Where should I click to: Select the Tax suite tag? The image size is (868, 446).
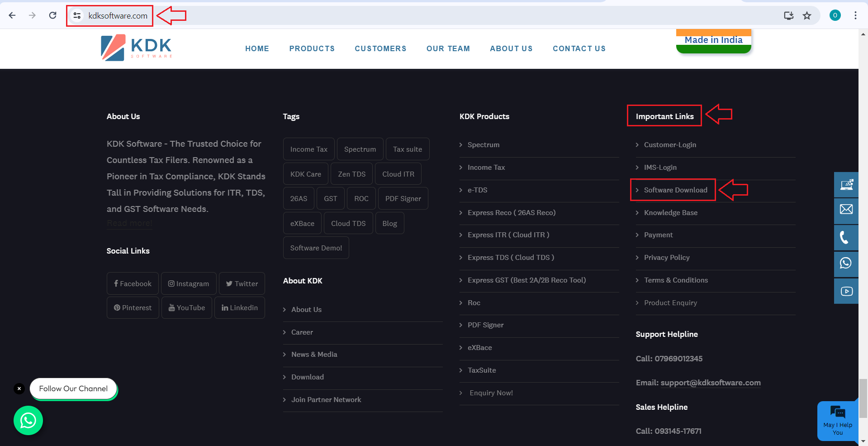click(408, 149)
